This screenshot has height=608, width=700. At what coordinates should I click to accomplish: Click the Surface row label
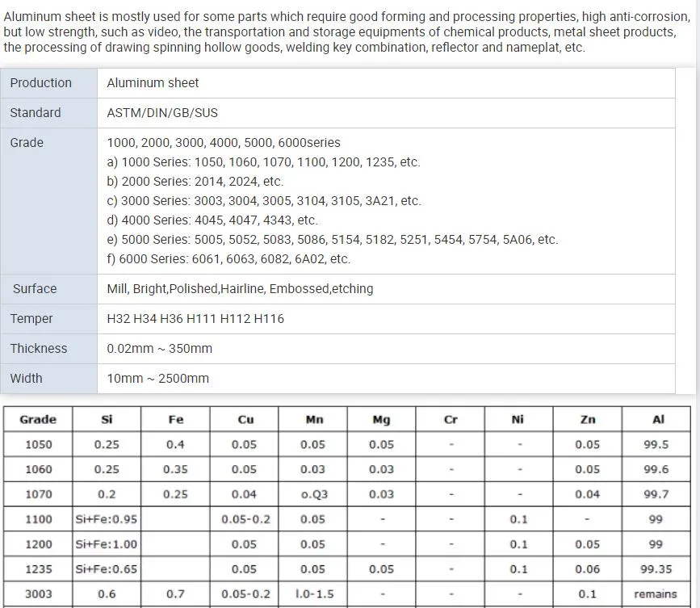point(33,288)
